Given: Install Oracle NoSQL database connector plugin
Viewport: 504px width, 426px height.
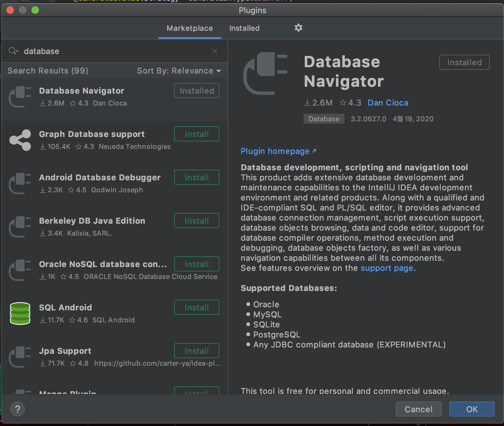Looking at the screenshot, I should coord(197,264).
